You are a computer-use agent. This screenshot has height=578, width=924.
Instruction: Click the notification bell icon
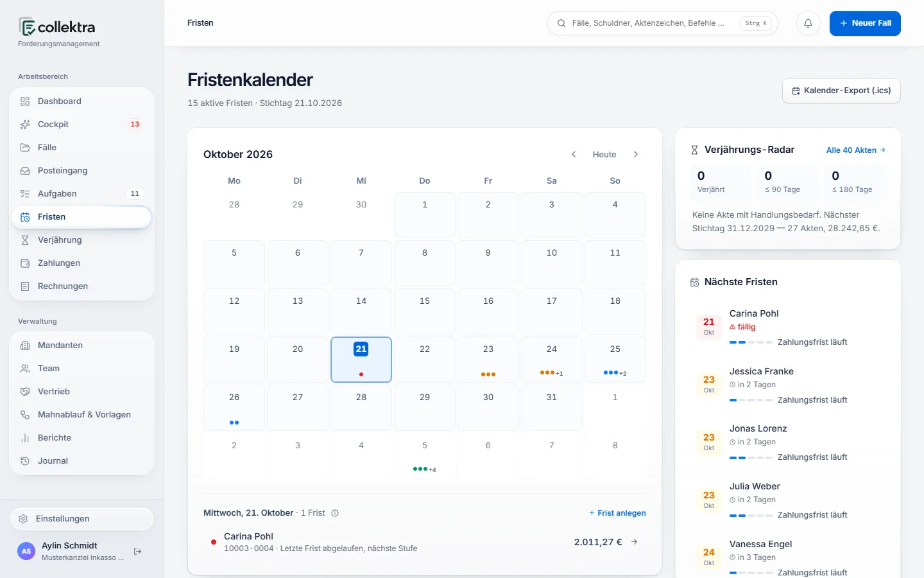click(x=809, y=23)
